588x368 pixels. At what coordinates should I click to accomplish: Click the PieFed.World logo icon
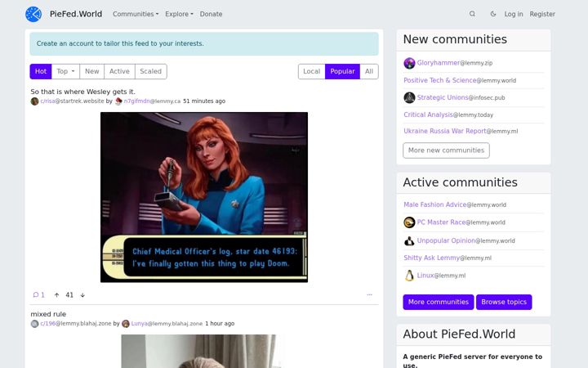tap(33, 14)
